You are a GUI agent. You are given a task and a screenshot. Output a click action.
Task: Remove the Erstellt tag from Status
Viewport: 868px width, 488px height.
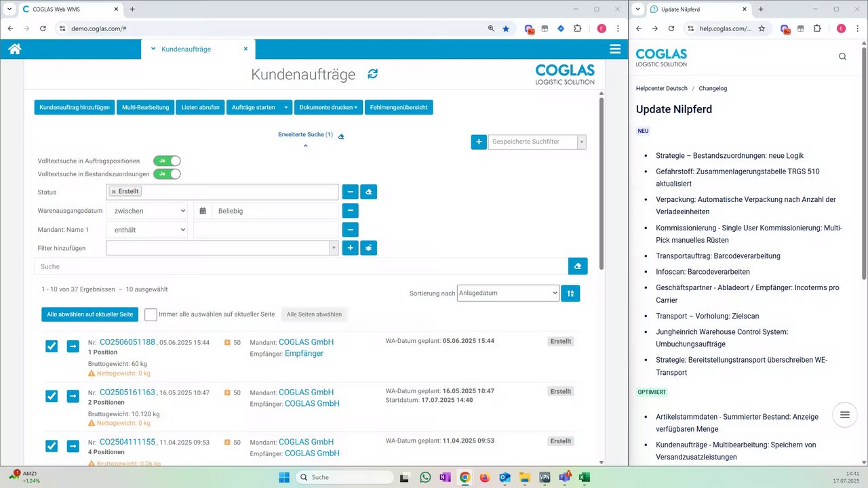[114, 192]
